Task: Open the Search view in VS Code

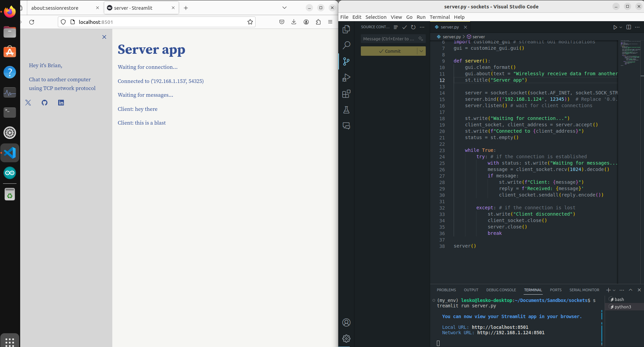Action: (346, 45)
